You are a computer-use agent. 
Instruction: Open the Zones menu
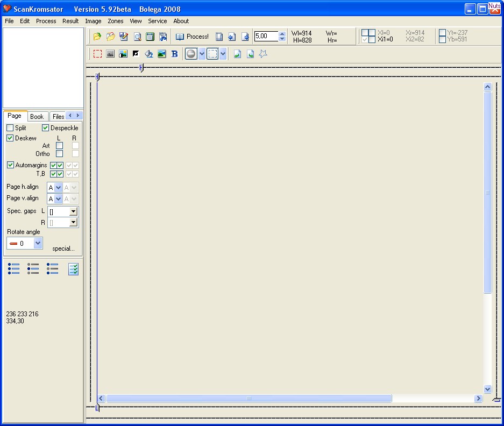point(115,21)
